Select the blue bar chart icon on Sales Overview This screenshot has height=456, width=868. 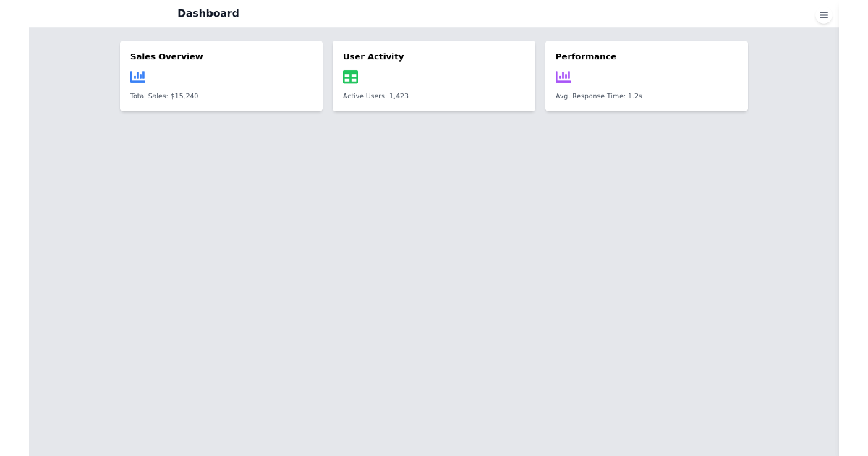click(137, 76)
